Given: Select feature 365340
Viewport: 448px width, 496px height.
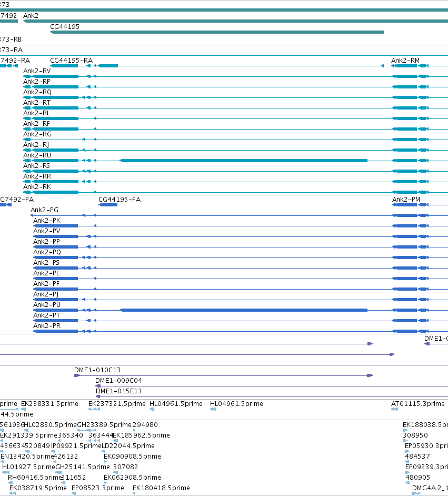Looking at the screenshot, I should [x=71, y=435].
